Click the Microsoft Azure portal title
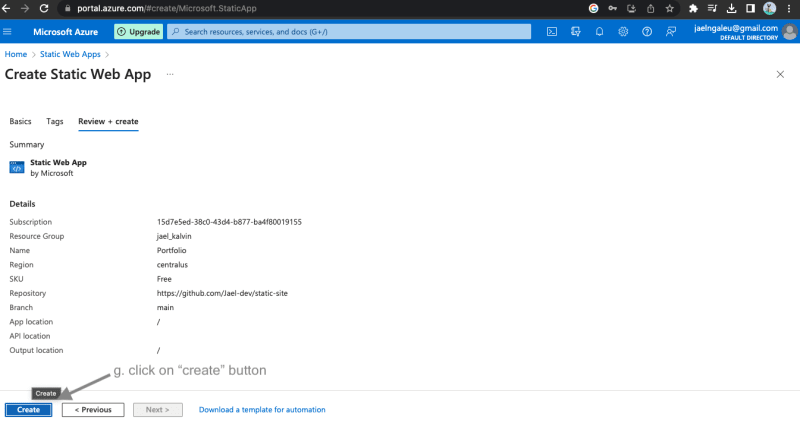This screenshot has height=423, width=800. (x=65, y=32)
